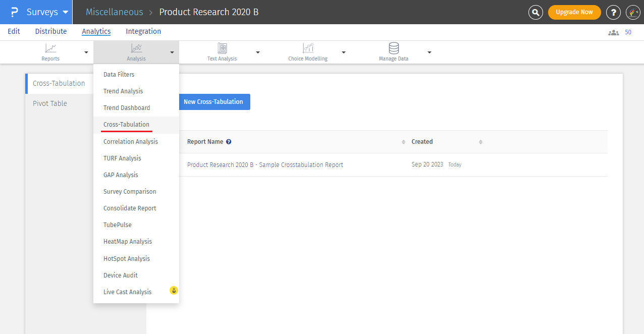Image resolution: width=644 pixels, height=334 pixels.
Task: Open the help question mark icon
Action: [613, 12]
